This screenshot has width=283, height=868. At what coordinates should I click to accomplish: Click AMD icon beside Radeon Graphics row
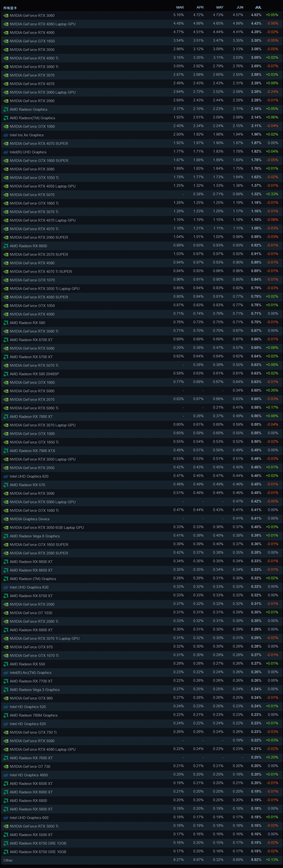(x=6, y=109)
